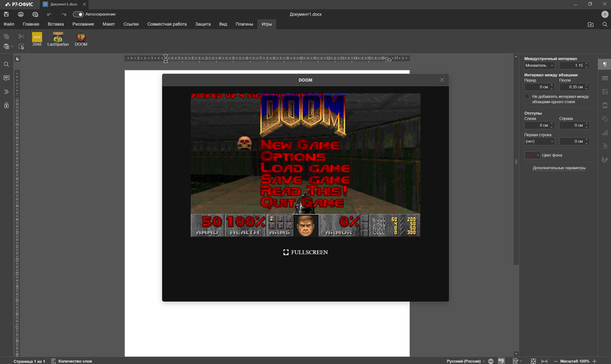The height and width of the screenshot is (364, 611).
Task: Open the Первая строка (нет) dropdown
Action: [x=539, y=141]
